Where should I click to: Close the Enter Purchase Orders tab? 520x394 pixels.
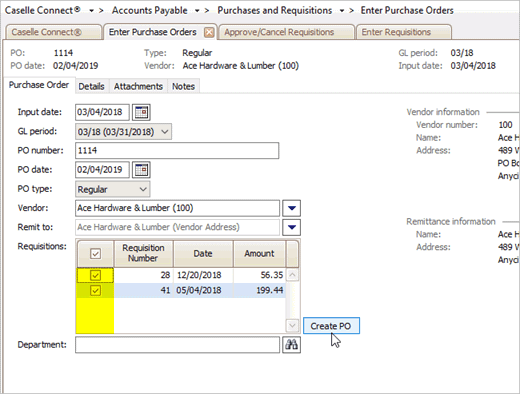coord(209,32)
